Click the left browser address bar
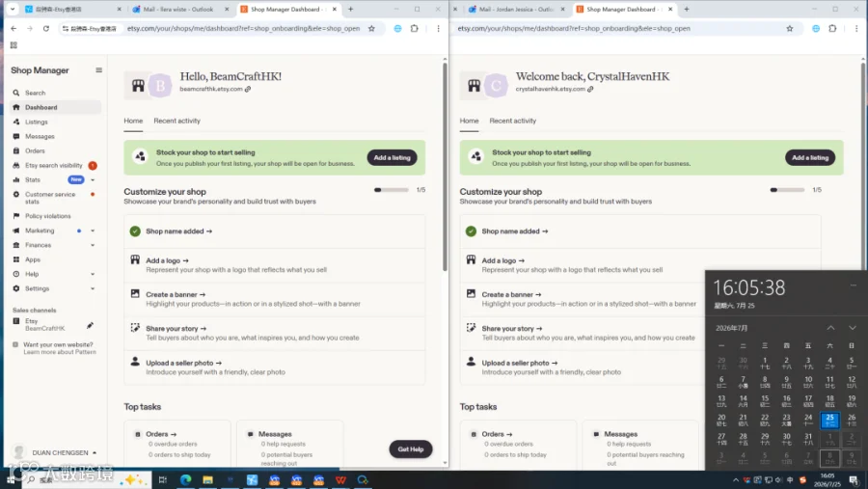Screen dimensions: 868x489 [x=243, y=28]
